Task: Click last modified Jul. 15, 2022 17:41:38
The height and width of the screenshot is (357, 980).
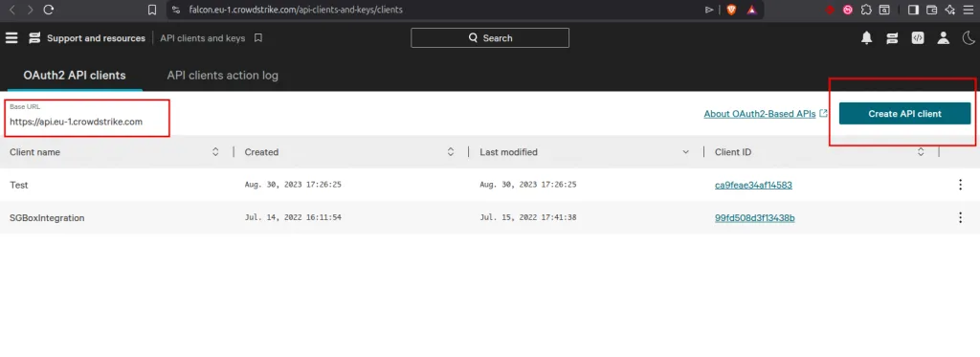Action: coord(528,217)
